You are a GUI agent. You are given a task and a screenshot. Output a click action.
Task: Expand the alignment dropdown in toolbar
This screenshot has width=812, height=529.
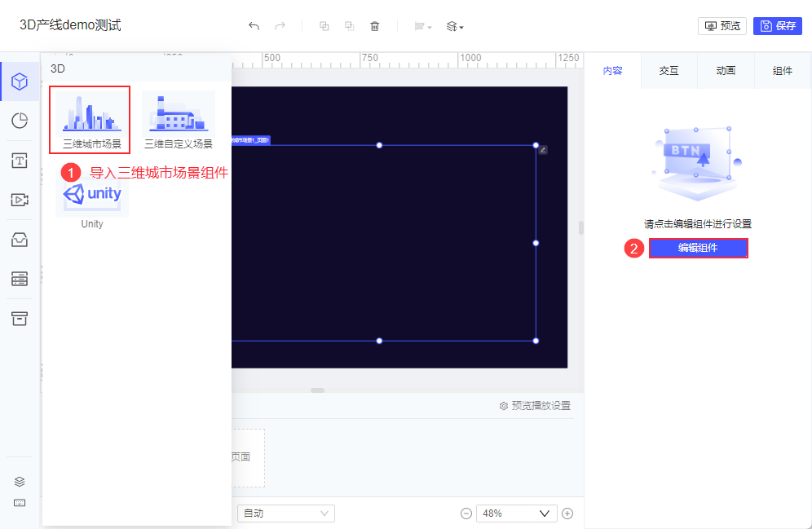coord(423,26)
